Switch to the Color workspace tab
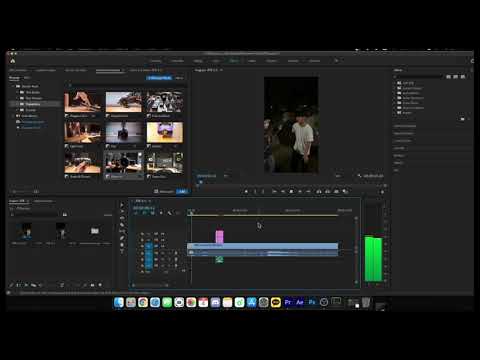Screen dimensions: 480x360 click(216, 61)
